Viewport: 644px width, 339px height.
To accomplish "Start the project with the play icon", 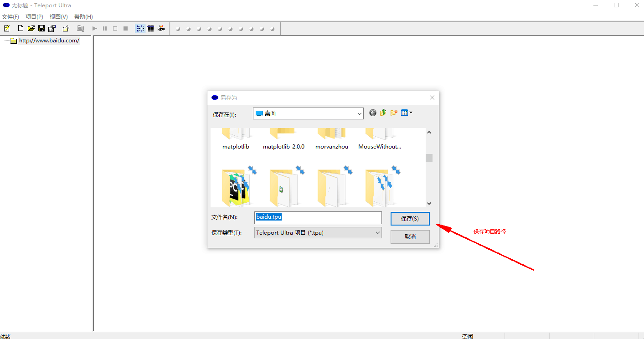I will (x=95, y=28).
